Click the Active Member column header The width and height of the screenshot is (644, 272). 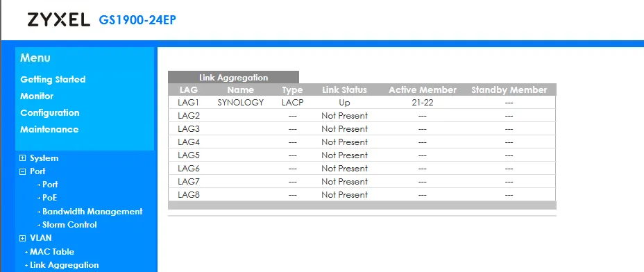[x=423, y=90]
